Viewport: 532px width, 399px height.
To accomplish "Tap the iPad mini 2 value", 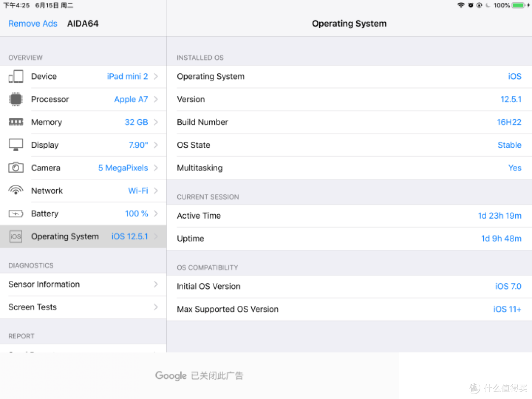I will pos(128,76).
